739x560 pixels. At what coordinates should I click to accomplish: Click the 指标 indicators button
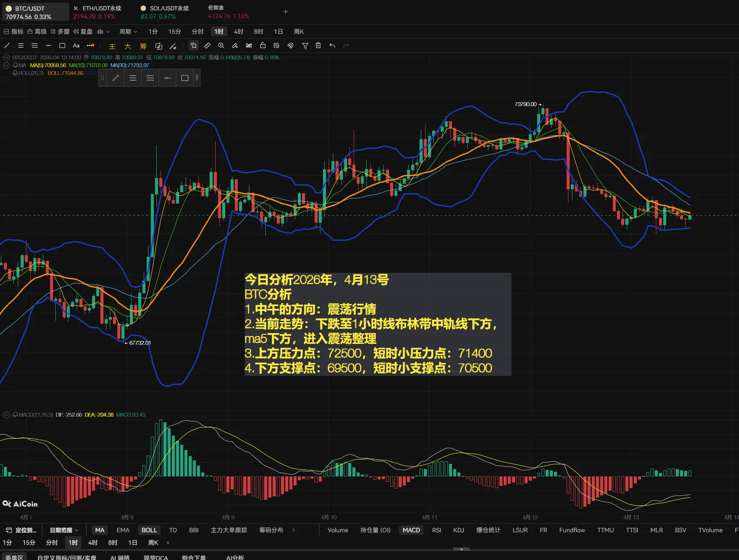[x=13, y=32]
